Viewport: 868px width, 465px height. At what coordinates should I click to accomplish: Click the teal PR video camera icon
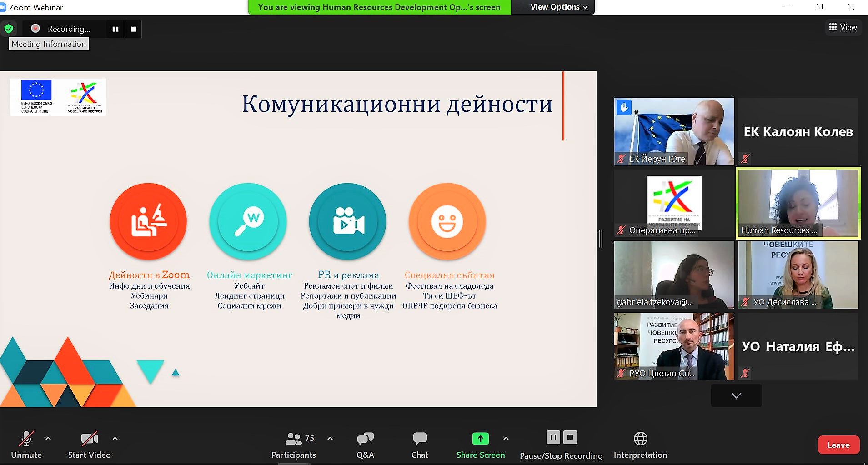pyautogui.click(x=348, y=221)
